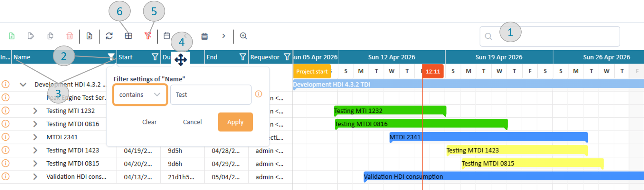
Task: Click the Sun 19 Apr 2026 week header
Action: point(499,57)
